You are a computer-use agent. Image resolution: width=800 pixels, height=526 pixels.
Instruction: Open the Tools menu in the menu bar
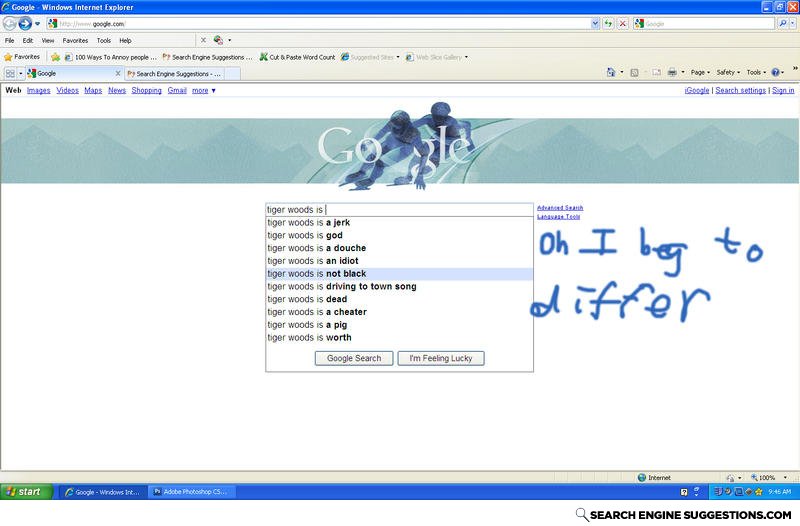pos(104,40)
